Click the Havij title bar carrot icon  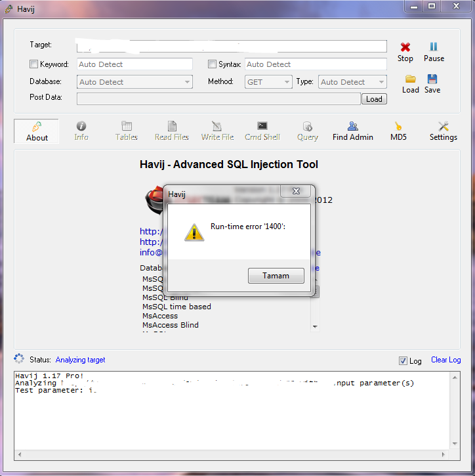[x=9, y=9]
